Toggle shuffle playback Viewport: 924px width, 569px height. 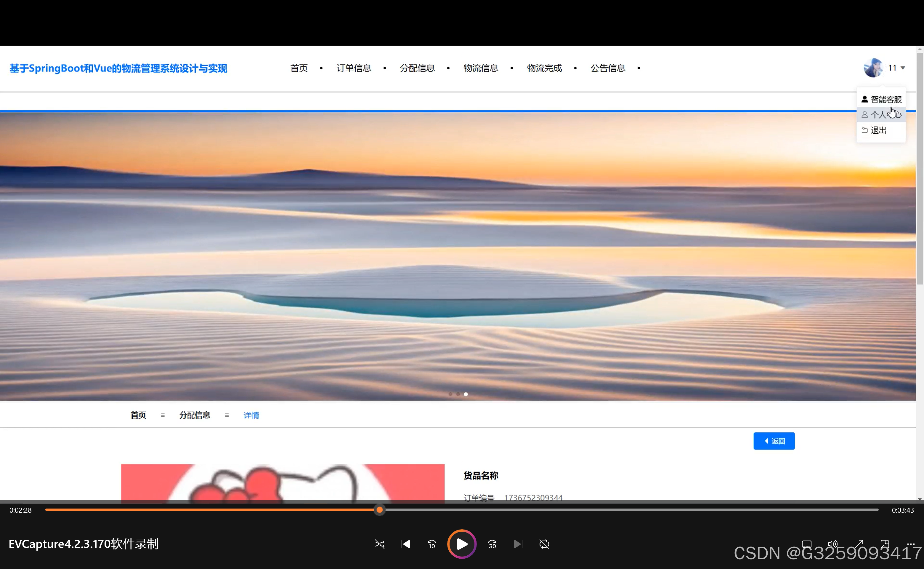tap(379, 544)
